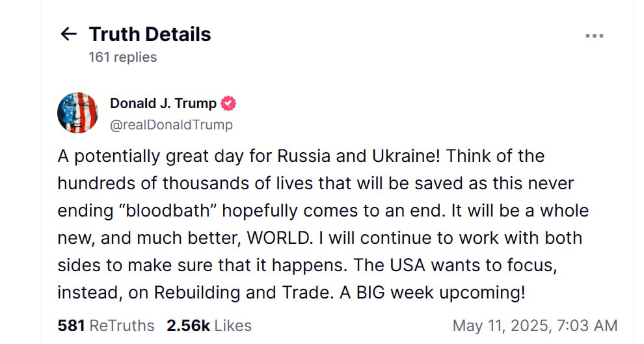Show the 2.56k Likes list

click(209, 325)
